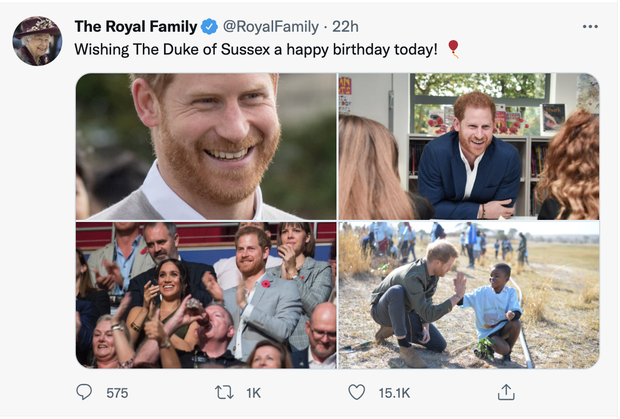The width and height of the screenshot is (620, 419).
Task: Open the close-up smiling portrait photo
Action: [x=206, y=146]
